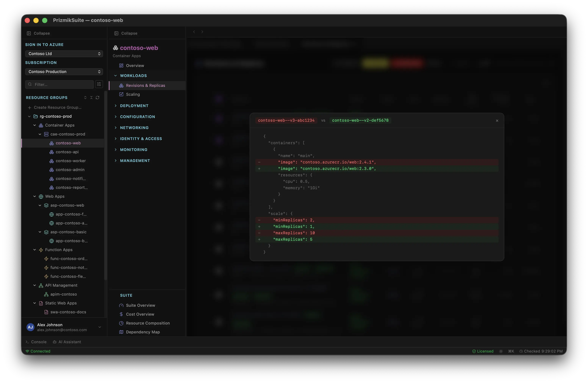The image size is (588, 383).
Task: Click the removed image web:2.4.1 diff line
Action: point(377,162)
